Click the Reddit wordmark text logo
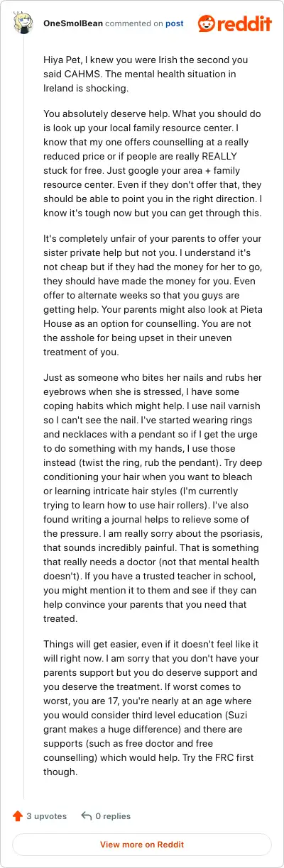Image resolution: width=284 pixels, height=868 pixels. [x=246, y=25]
